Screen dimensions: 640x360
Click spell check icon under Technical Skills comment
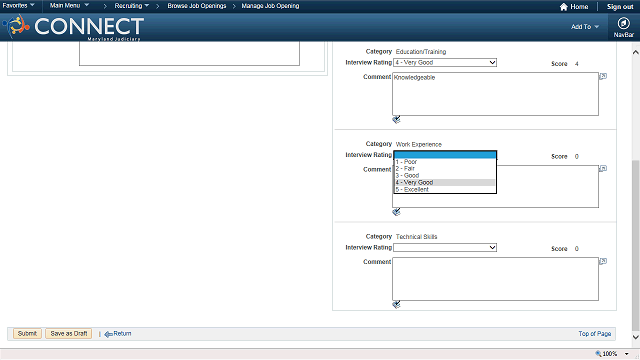396,304
